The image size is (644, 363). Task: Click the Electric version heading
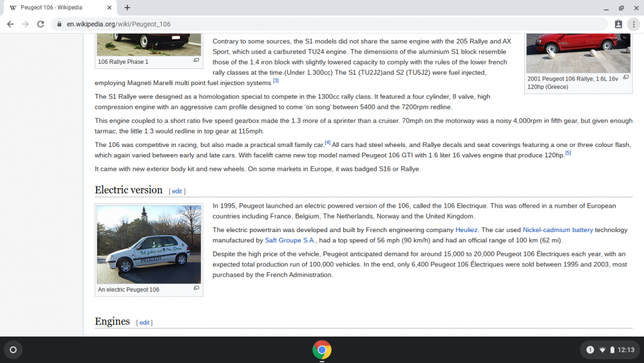coord(129,190)
